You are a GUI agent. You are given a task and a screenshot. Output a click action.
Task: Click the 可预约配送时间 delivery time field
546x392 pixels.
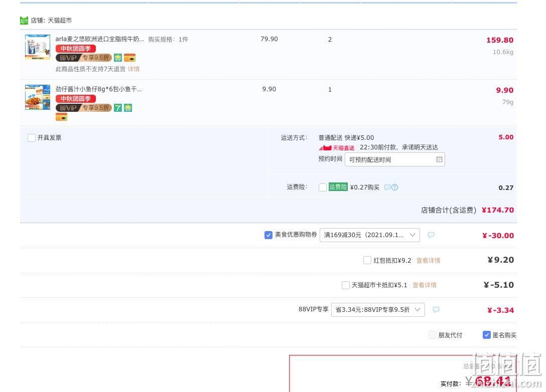point(394,159)
